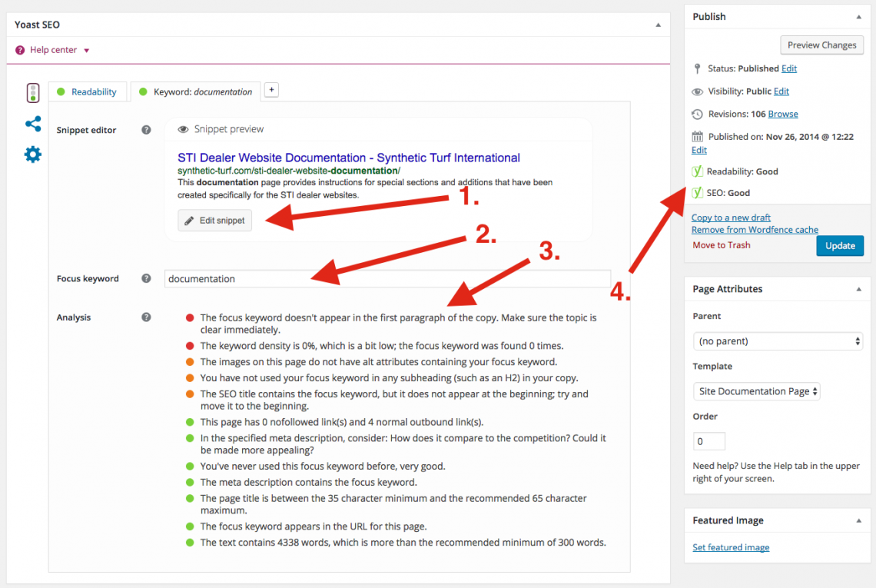876x588 pixels.
Task: Move the page to Trash
Action: click(x=722, y=245)
